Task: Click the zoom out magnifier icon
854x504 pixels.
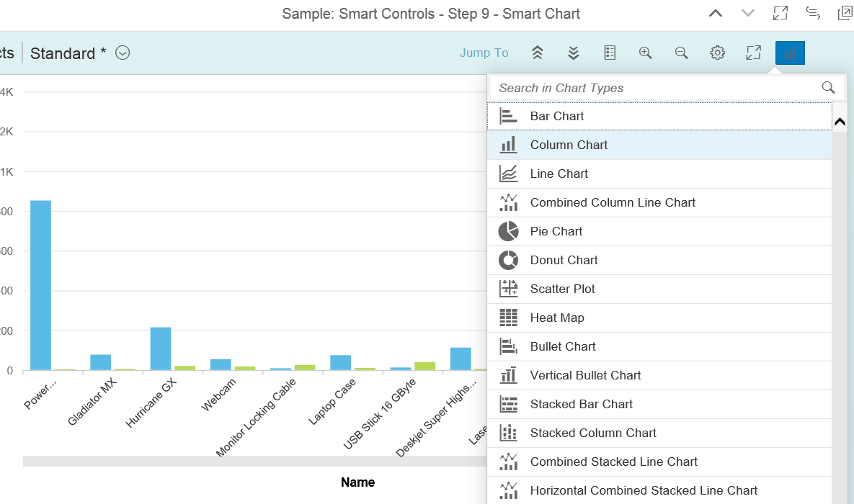Action: pyautogui.click(x=681, y=53)
